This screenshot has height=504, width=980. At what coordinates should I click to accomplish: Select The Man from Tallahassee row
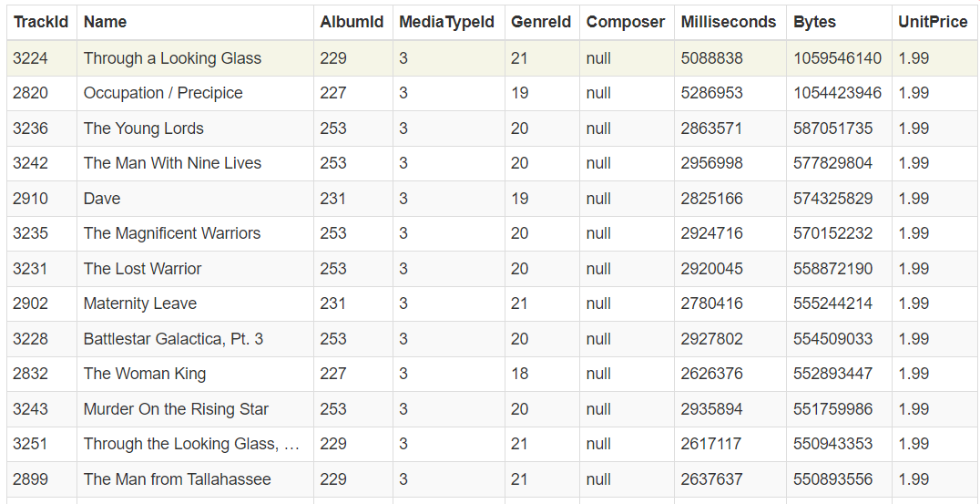pyautogui.click(x=178, y=479)
